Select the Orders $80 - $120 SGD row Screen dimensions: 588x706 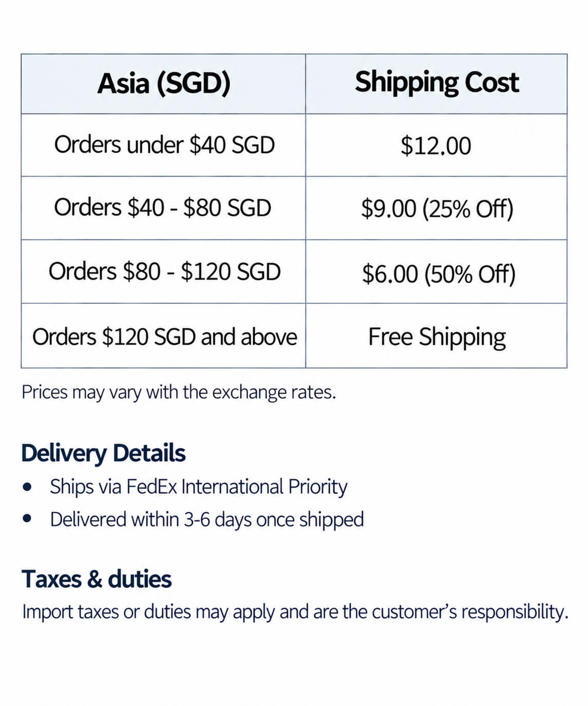click(294, 271)
